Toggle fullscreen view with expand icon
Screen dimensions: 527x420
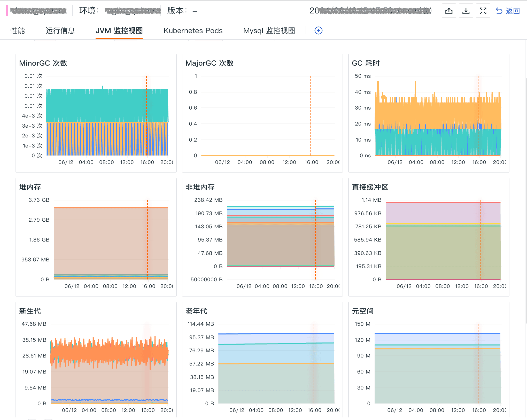tap(483, 11)
